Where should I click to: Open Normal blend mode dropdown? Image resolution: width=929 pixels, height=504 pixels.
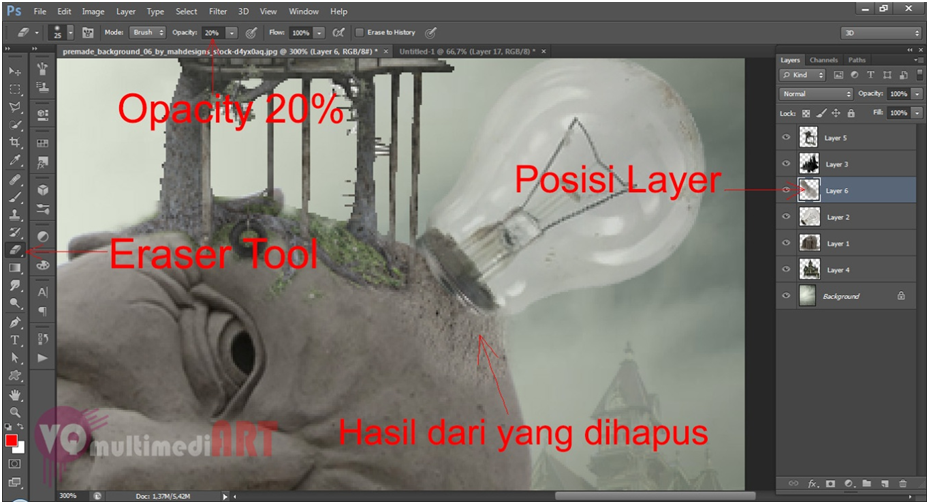[816, 94]
